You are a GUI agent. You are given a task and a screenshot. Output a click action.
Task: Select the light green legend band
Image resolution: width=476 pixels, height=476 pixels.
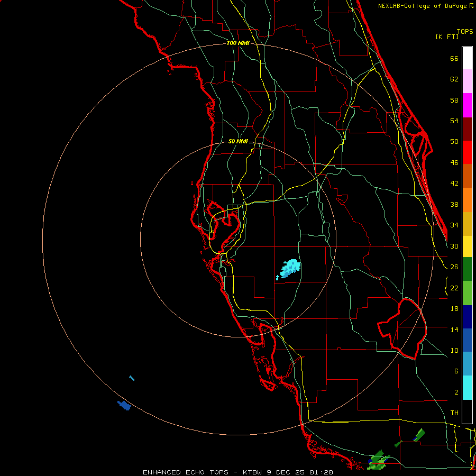pos(467,293)
